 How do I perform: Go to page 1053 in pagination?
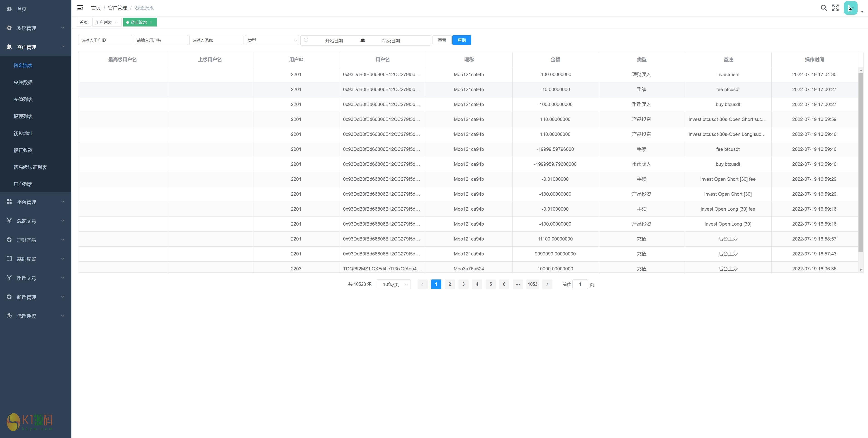[532, 284]
